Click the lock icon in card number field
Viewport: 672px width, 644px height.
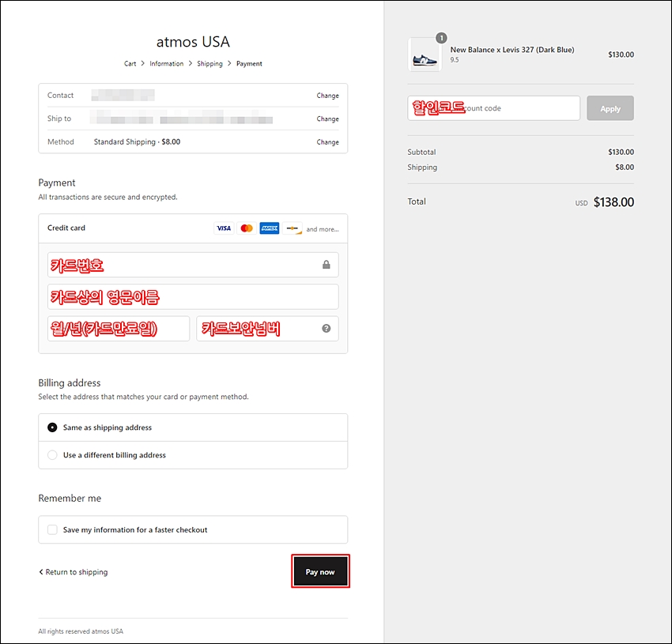pos(327,265)
